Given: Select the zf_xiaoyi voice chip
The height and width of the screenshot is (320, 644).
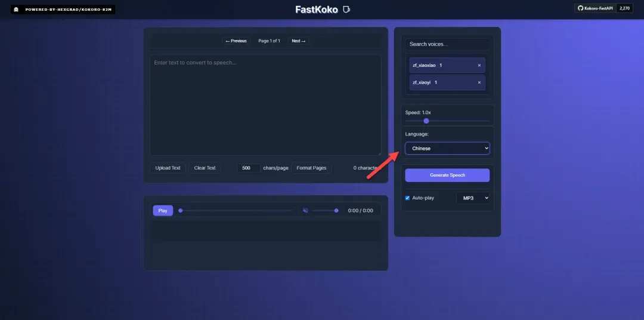Looking at the screenshot, I should [447, 82].
